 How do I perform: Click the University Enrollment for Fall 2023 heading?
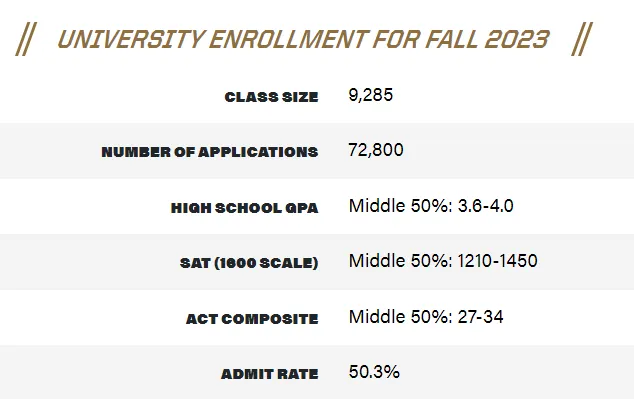(x=303, y=39)
